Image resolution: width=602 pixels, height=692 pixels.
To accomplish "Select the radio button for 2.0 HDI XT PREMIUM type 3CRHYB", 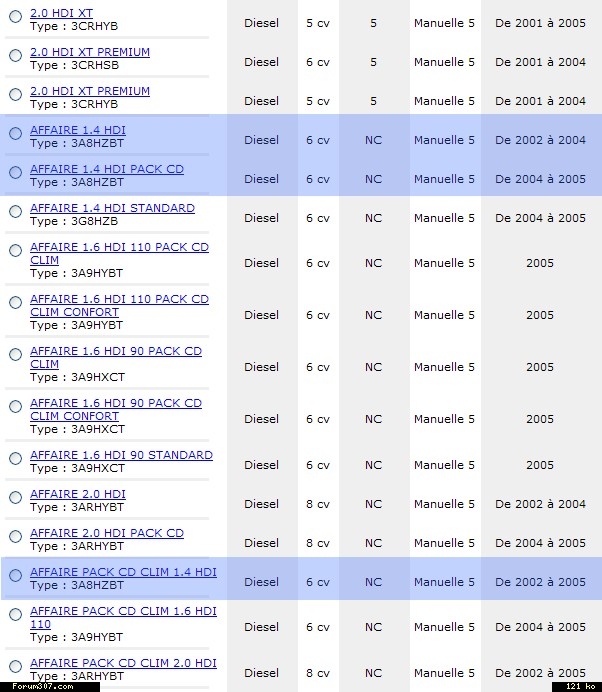I will pos(15,94).
